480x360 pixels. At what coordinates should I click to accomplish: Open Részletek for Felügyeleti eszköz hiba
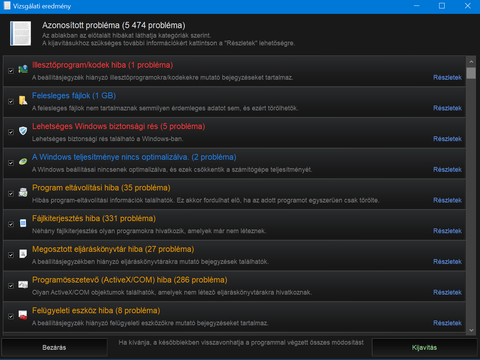coord(447,323)
